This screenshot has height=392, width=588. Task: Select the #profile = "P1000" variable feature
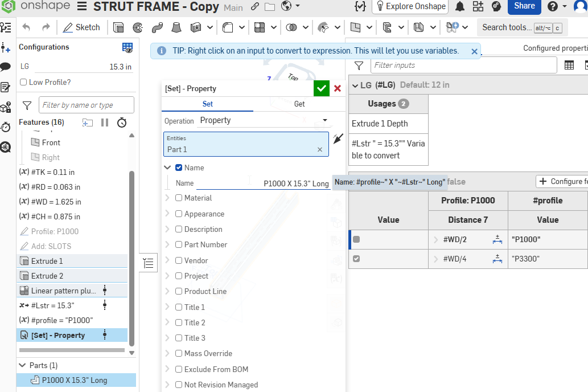[x=72, y=320]
